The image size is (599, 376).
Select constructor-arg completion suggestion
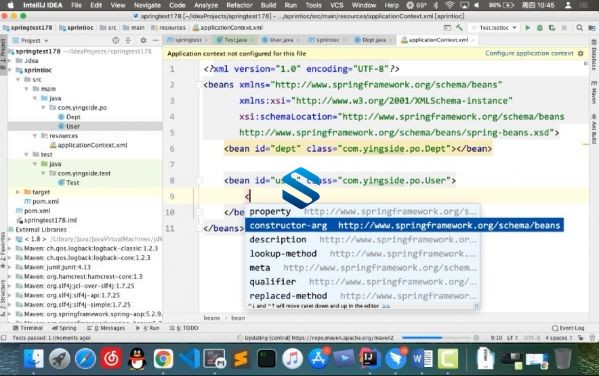[x=404, y=225]
